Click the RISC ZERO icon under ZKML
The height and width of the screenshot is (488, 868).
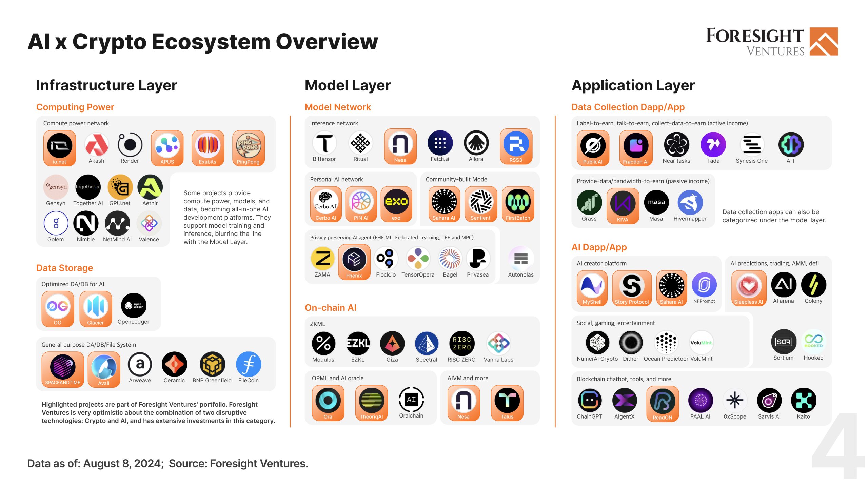pos(461,344)
